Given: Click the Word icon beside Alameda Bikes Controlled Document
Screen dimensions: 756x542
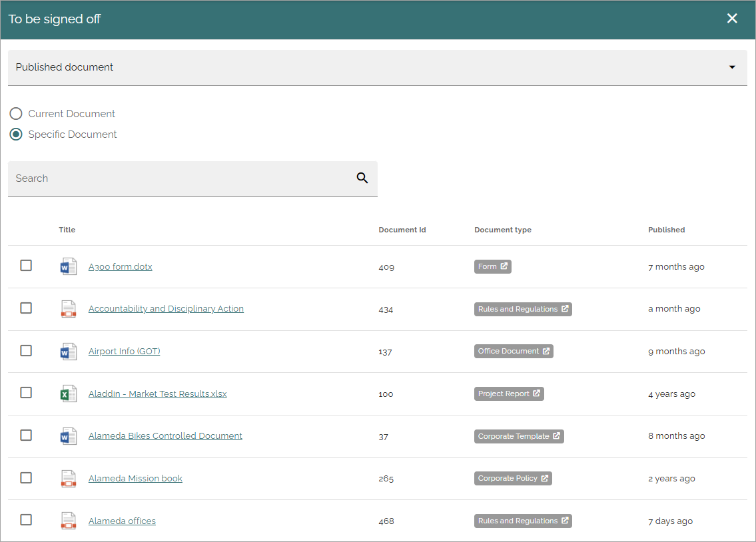Looking at the screenshot, I should pyautogui.click(x=69, y=436).
